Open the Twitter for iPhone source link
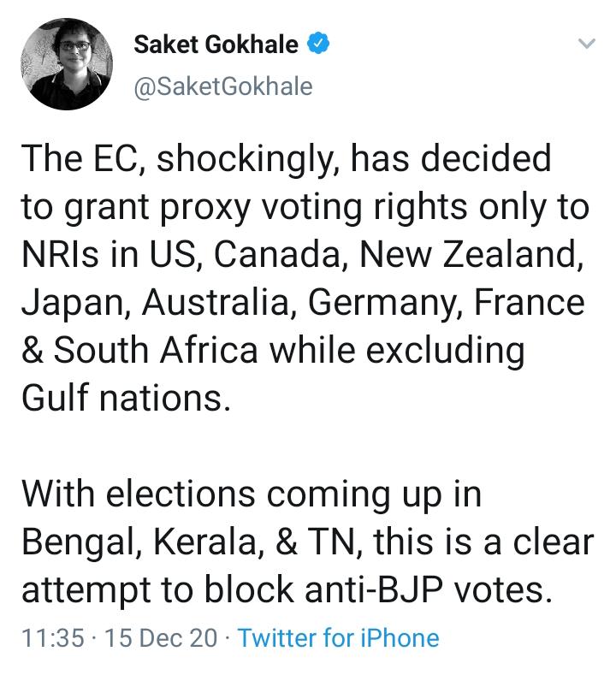 point(338,638)
